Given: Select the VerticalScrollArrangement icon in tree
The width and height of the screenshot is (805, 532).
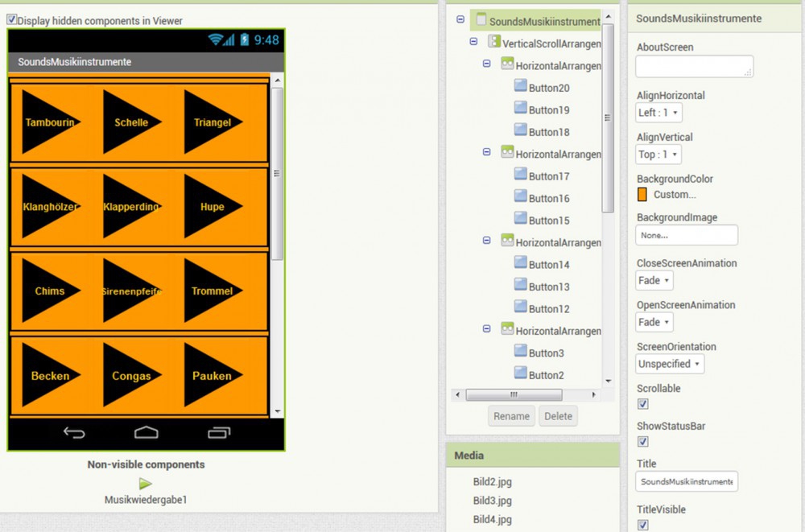Looking at the screenshot, I should [493, 42].
